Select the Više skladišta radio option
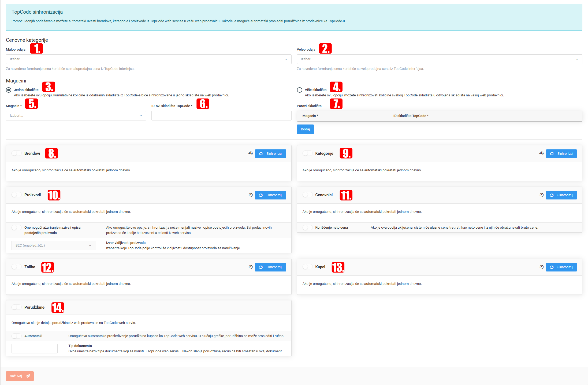Viewport: 588px width, 385px height. (x=300, y=90)
